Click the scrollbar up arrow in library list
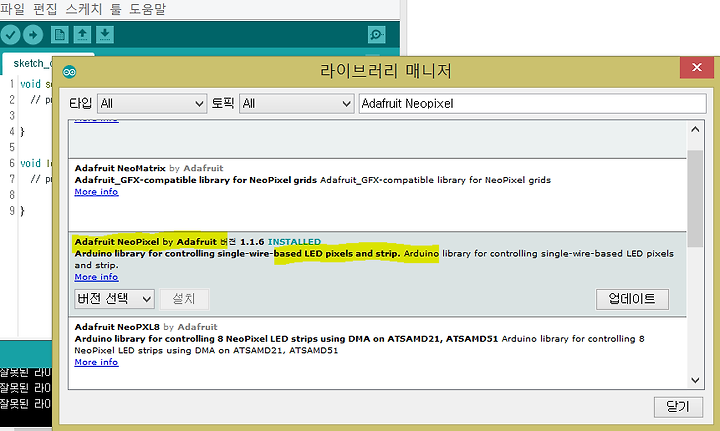Viewport: 720px width, 431px height. pyautogui.click(x=695, y=129)
